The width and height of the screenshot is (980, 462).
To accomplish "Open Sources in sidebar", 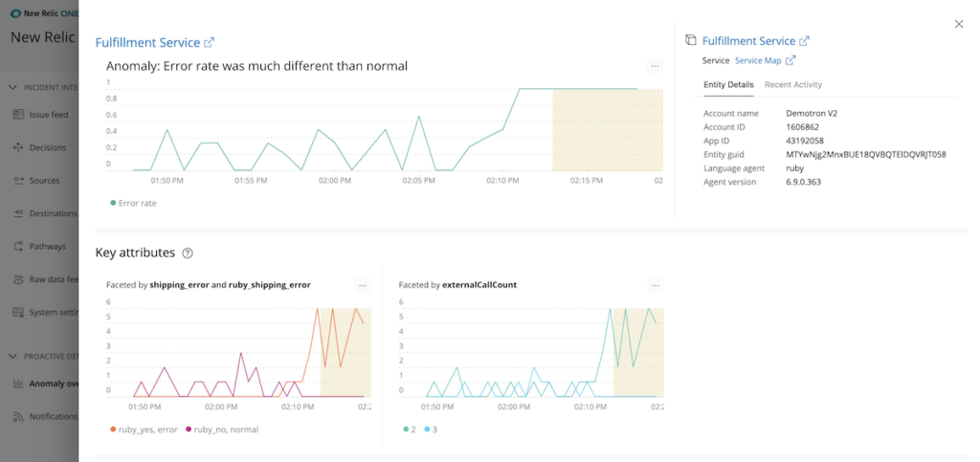I will click(x=44, y=181).
